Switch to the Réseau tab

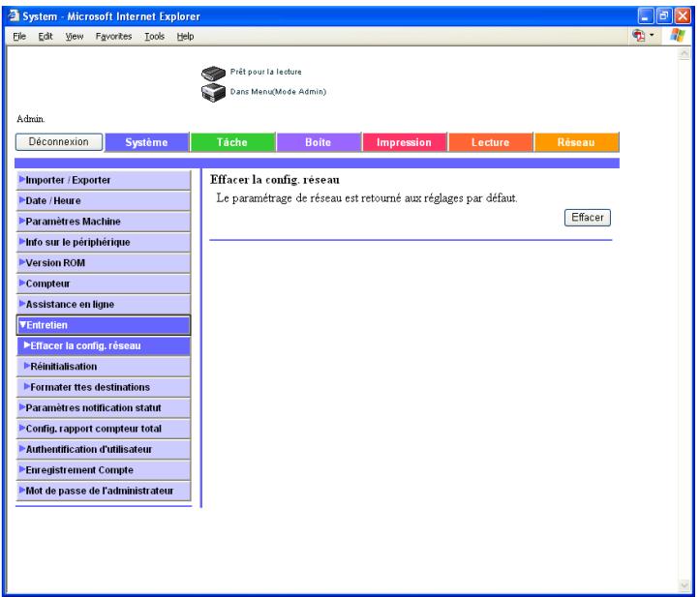click(x=576, y=142)
